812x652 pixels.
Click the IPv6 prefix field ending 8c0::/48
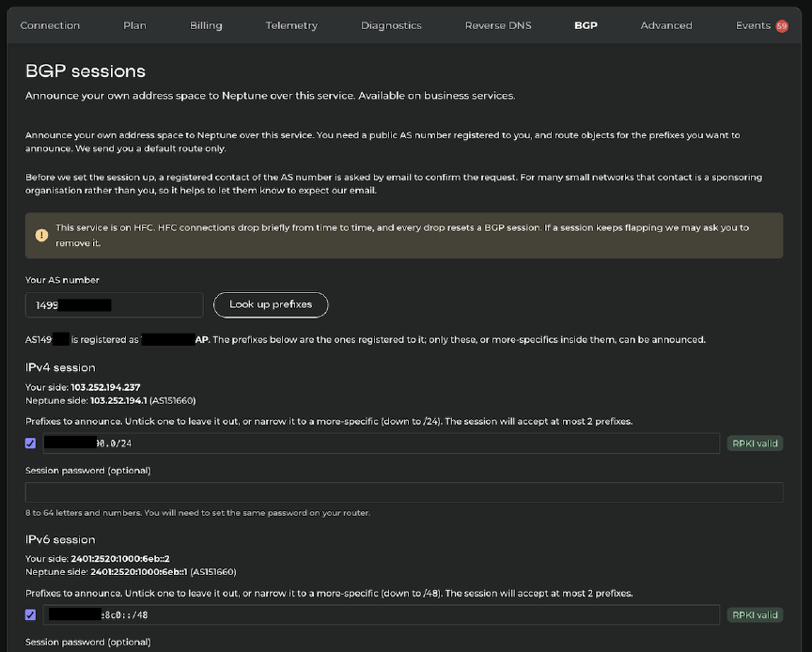[382, 614]
